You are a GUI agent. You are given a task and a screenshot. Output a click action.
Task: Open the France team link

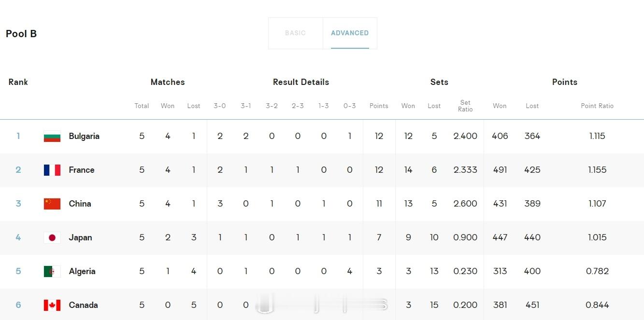tap(82, 170)
